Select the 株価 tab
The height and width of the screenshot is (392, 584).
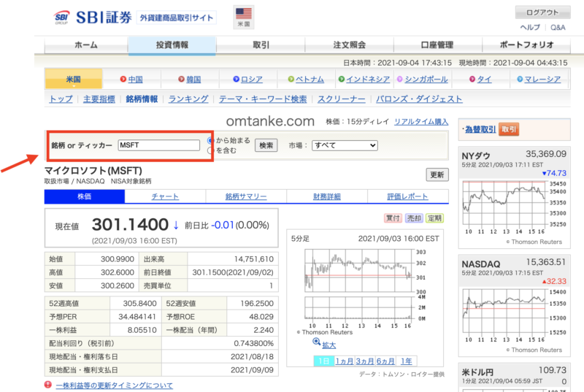[x=85, y=196]
